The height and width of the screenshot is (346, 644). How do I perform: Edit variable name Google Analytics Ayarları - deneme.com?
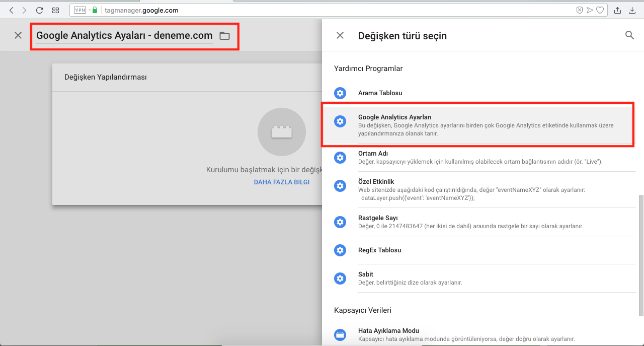124,36
